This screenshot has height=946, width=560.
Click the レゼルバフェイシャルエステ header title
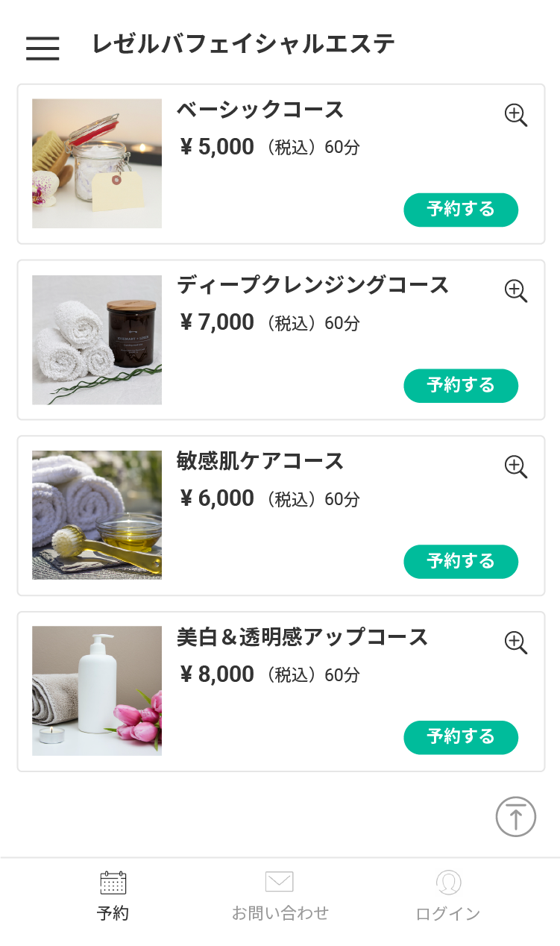[x=243, y=45]
